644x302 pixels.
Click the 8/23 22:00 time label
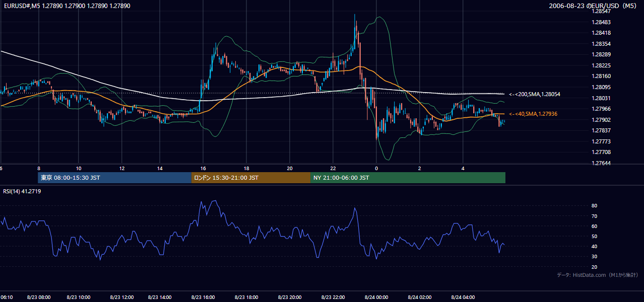click(333, 297)
